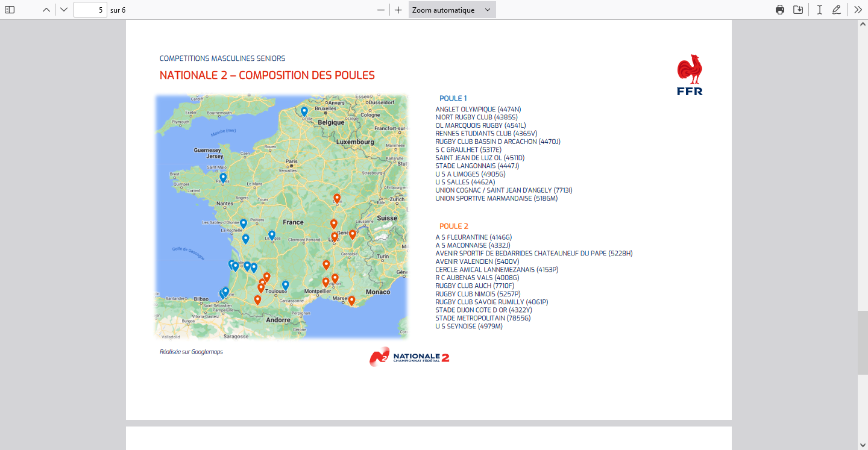
Task: Open the additional tools menu
Action: point(858,10)
